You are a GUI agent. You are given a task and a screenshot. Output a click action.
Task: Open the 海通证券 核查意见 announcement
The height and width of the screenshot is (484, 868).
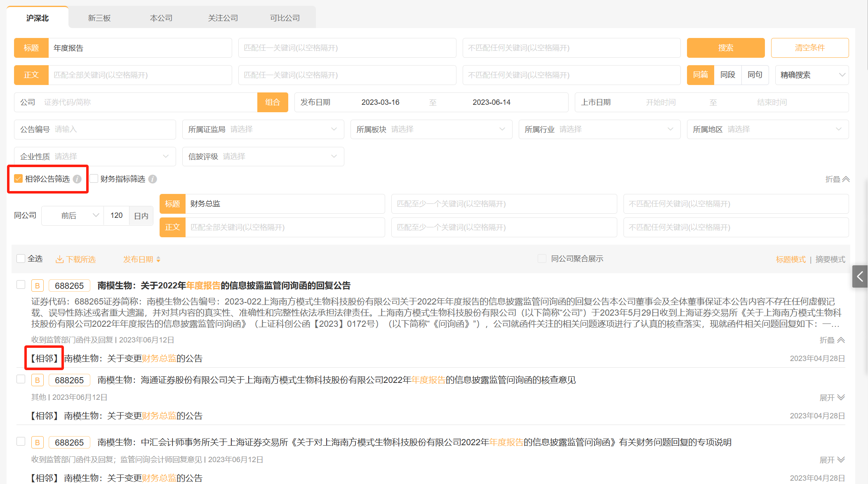point(336,380)
